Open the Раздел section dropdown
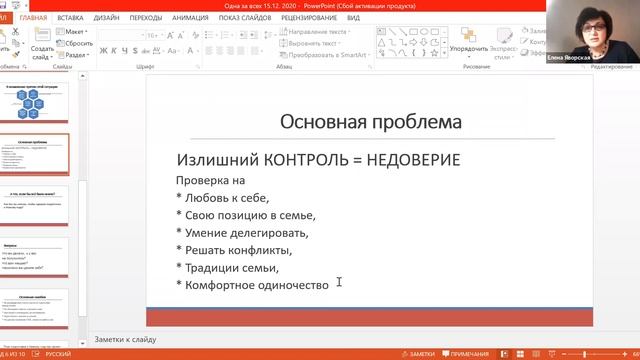 [x=72, y=55]
